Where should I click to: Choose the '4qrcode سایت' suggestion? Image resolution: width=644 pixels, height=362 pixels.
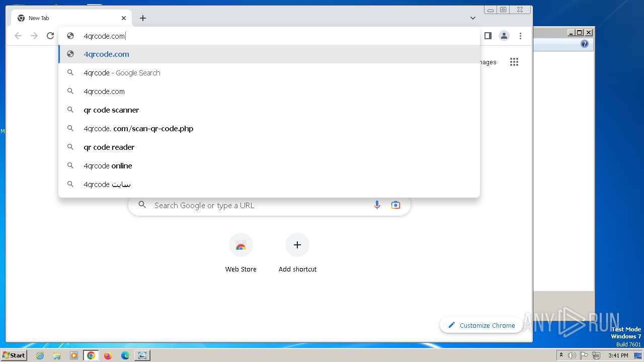pos(269,184)
